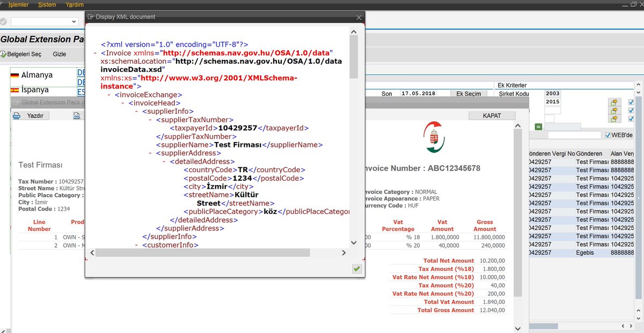The height and width of the screenshot is (333, 644).
Task: Click the Display XML document title icon
Action: coord(91,17)
